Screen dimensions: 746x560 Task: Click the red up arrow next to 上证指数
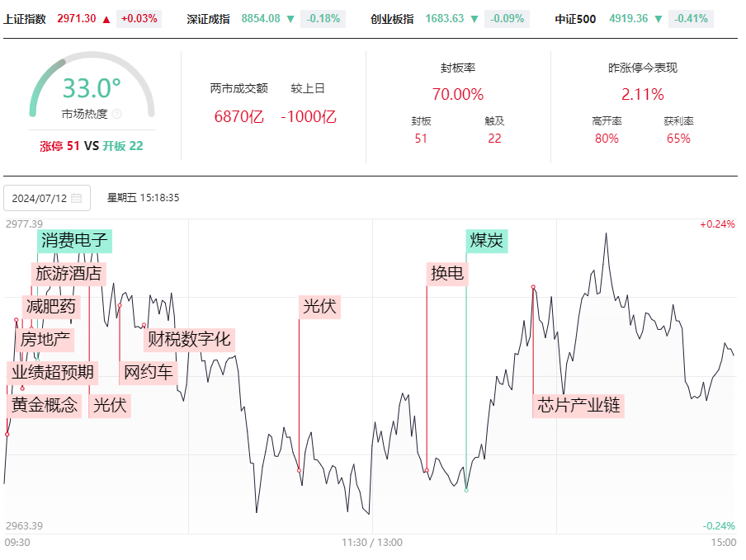(106, 20)
